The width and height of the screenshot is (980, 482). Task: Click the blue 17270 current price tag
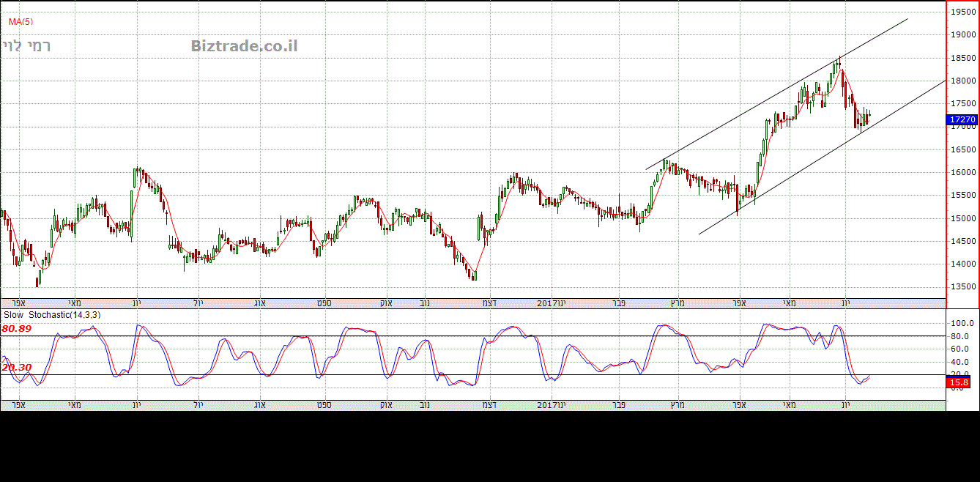coord(962,119)
